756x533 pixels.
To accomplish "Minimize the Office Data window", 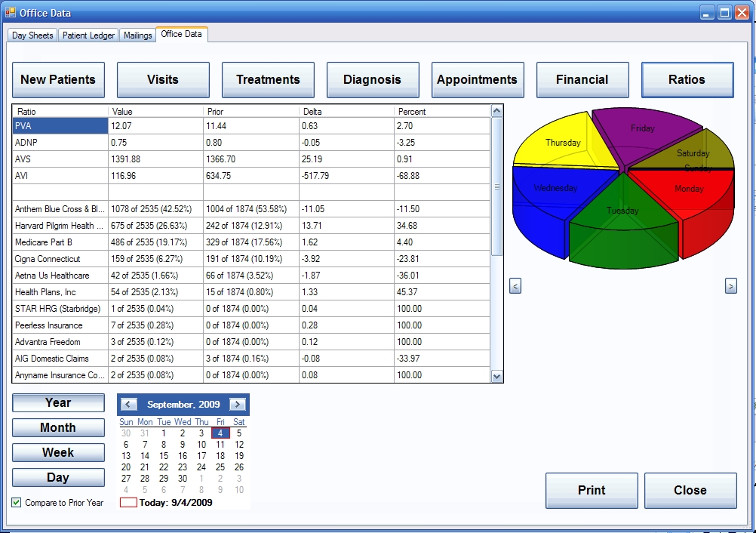I will pos(707,13).
